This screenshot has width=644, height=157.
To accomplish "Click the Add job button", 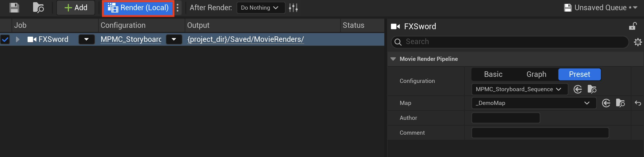I will click(76, 8).
